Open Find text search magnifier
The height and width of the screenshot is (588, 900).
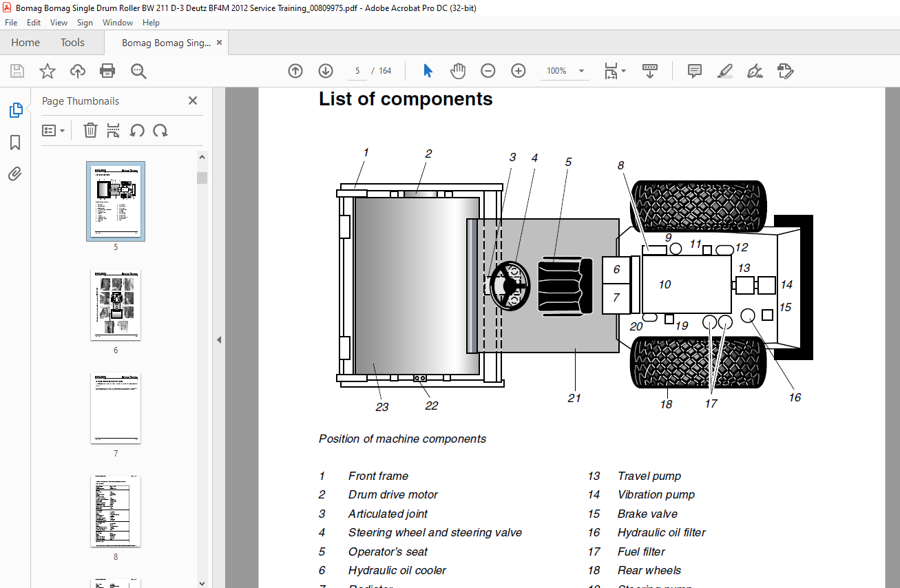pyautogui.click(x=138, y=71)
